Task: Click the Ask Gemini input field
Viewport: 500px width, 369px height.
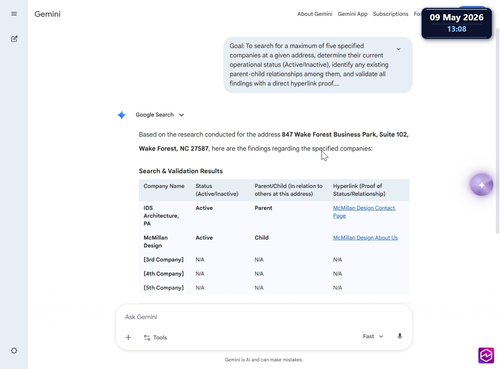Action: tap(264, 317)
